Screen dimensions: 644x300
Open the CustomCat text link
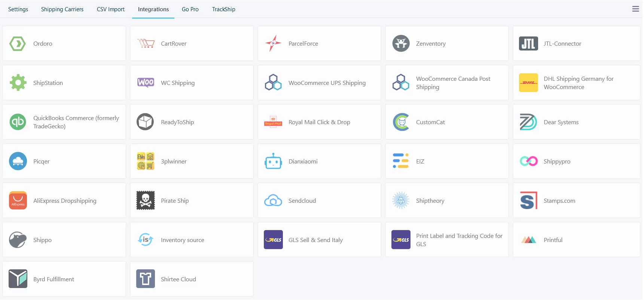coord(430,122)
